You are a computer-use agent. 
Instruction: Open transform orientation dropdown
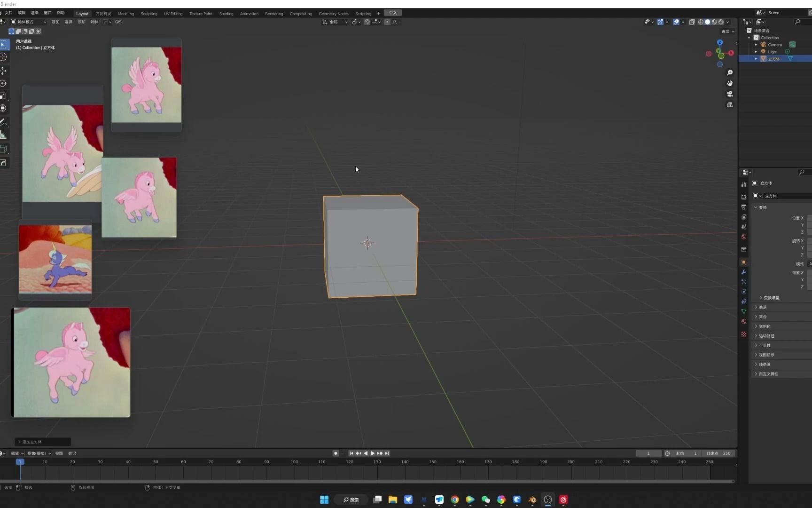[335, 22]
